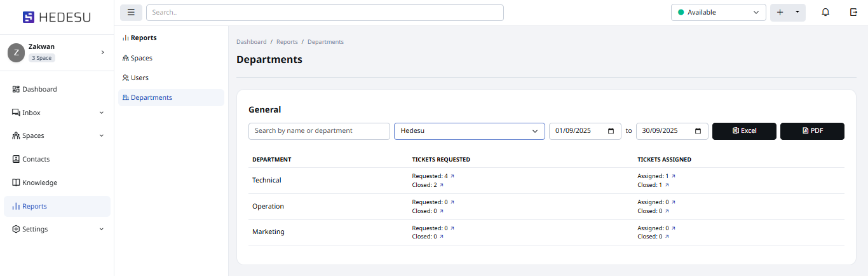Open the notifications bell icon
This screenshot has height=276, width=868.
[x=825, y=13]
